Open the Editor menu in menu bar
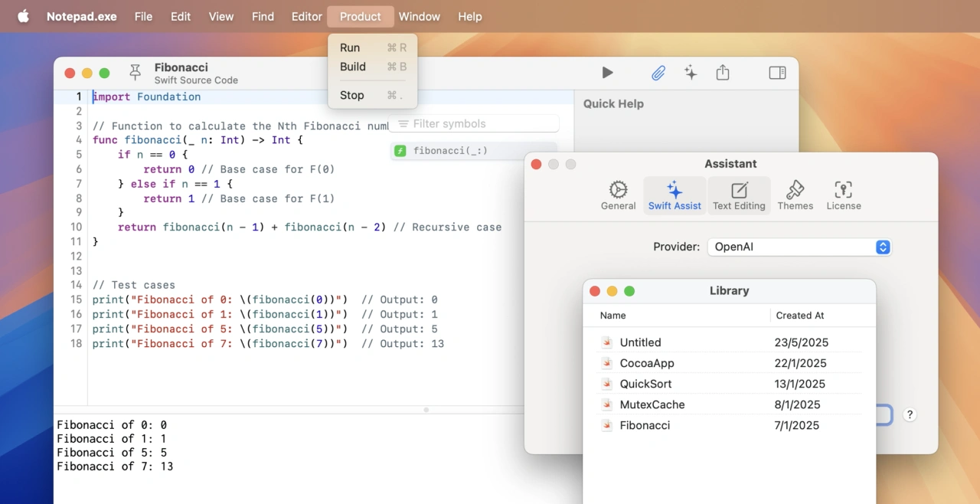 pyautogui.click(x=306, y=16)
